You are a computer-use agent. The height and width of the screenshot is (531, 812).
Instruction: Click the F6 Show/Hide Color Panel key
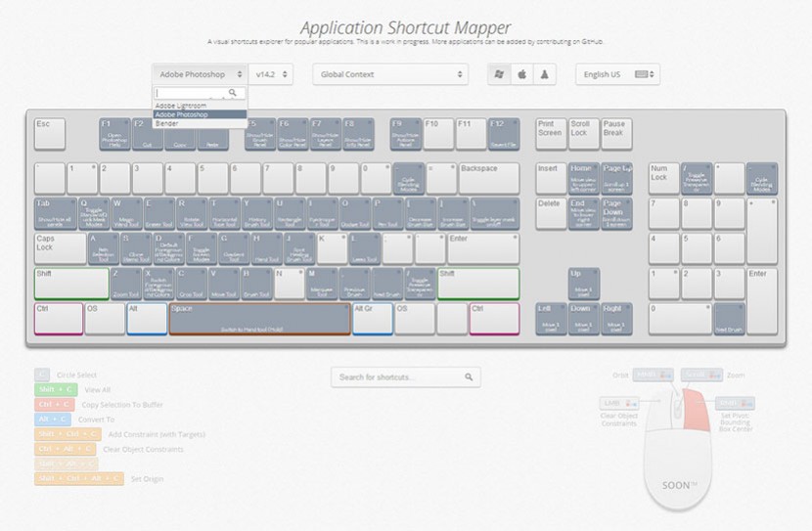click(293, 134)
